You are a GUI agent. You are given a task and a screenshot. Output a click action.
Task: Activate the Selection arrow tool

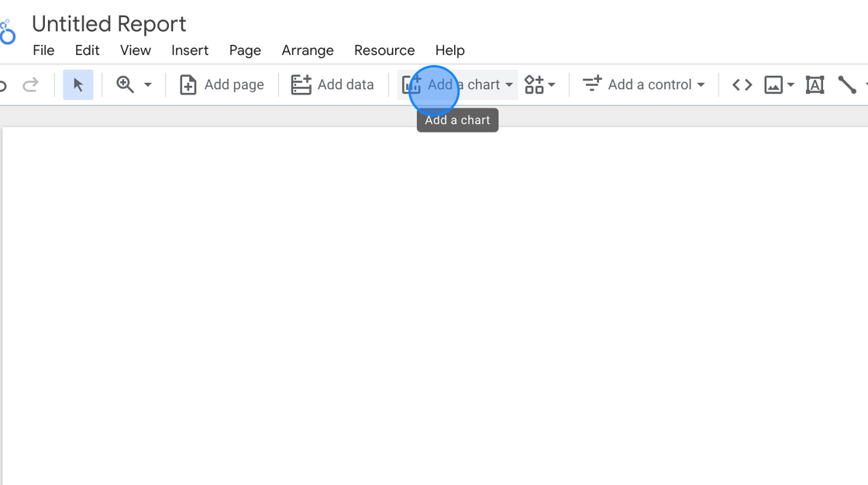pos(77,84)
